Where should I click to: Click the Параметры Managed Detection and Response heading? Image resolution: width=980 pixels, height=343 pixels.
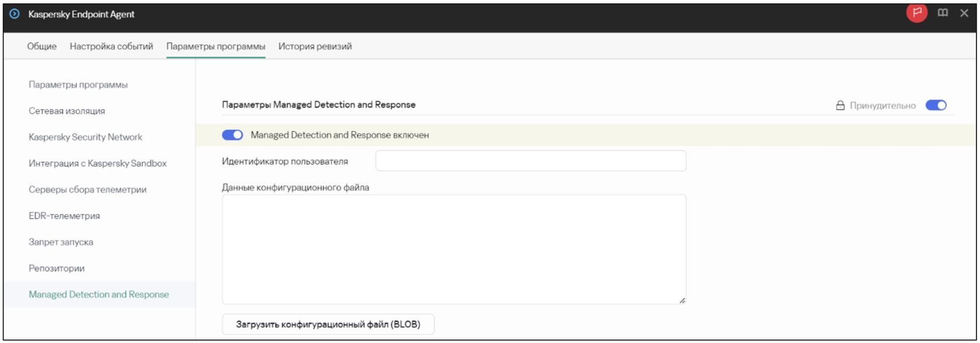[x=318, y=105]
